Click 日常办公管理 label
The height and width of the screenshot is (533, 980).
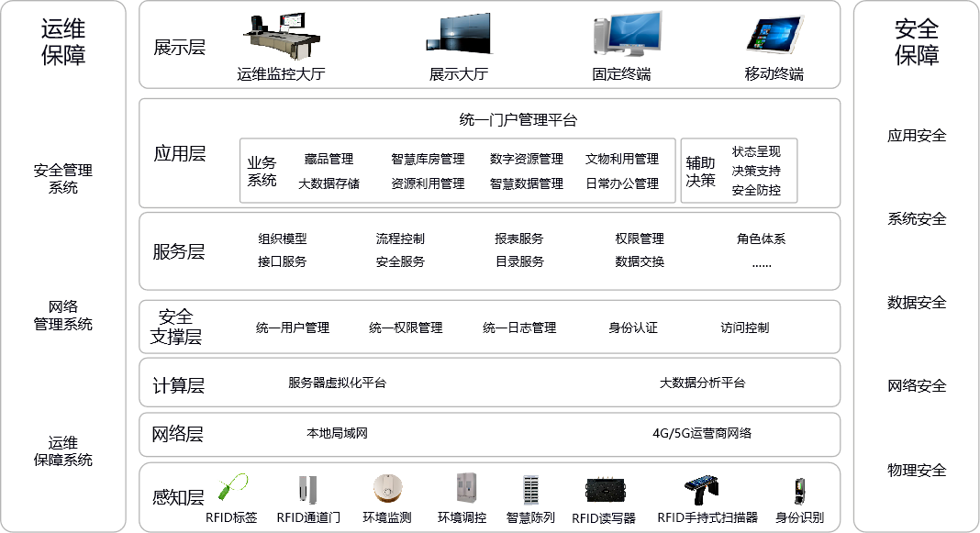[x=622, y=183]
